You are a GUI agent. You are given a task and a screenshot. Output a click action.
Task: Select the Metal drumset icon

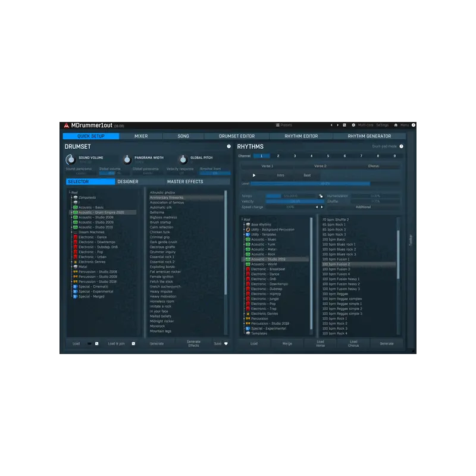click(x=76, y=267)
